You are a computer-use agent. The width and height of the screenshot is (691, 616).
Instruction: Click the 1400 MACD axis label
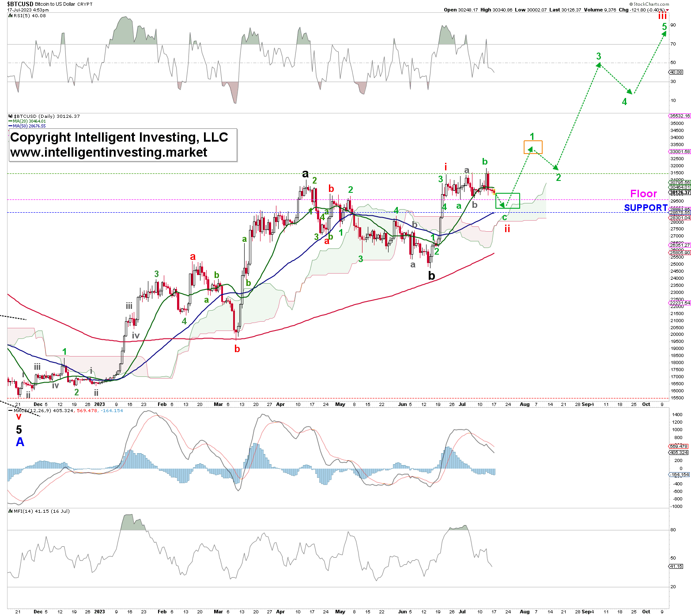tap(677, 415)
